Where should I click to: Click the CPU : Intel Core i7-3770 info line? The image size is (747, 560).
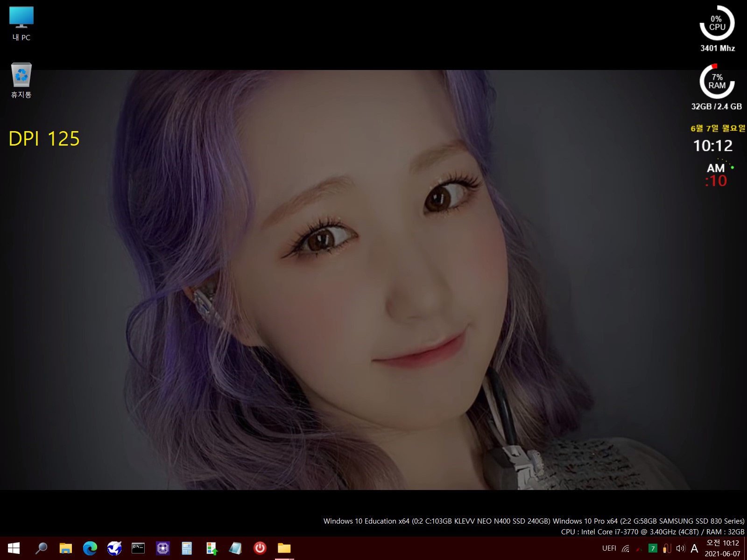click(x=653, y=532)
